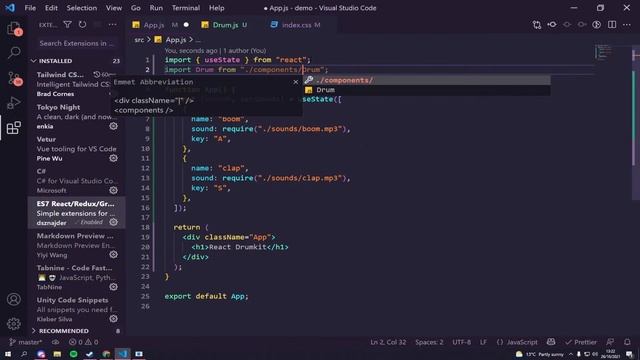Open Spotify from the taskbar
The width and height of the screenshot is (640, 360).
pos(73,354)
